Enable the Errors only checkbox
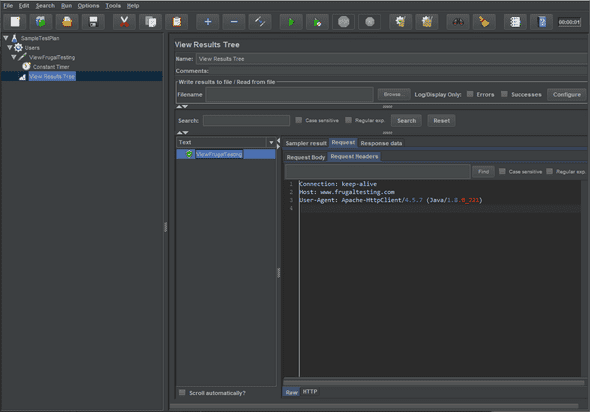The image size is (590, 412). tap(470, 94)
